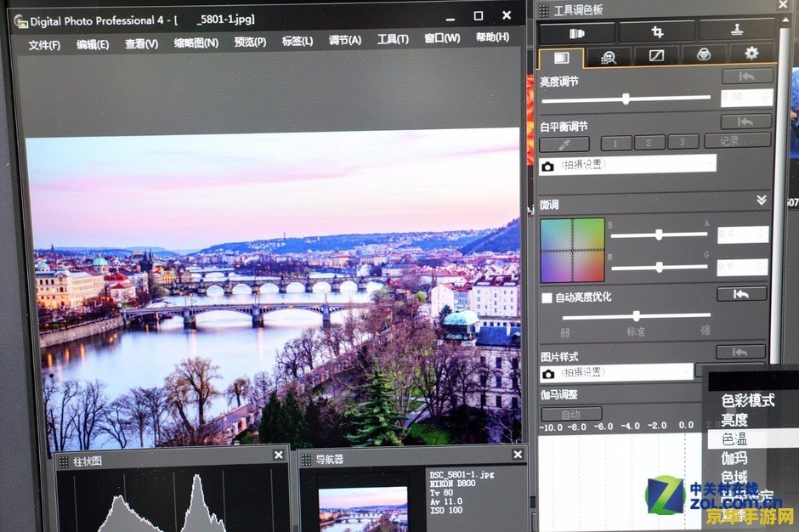Image resolution: width=799 pixels, height=532 pixels.
Task: Open the color adjustment circles tab
Action: (x=703, y=54)
